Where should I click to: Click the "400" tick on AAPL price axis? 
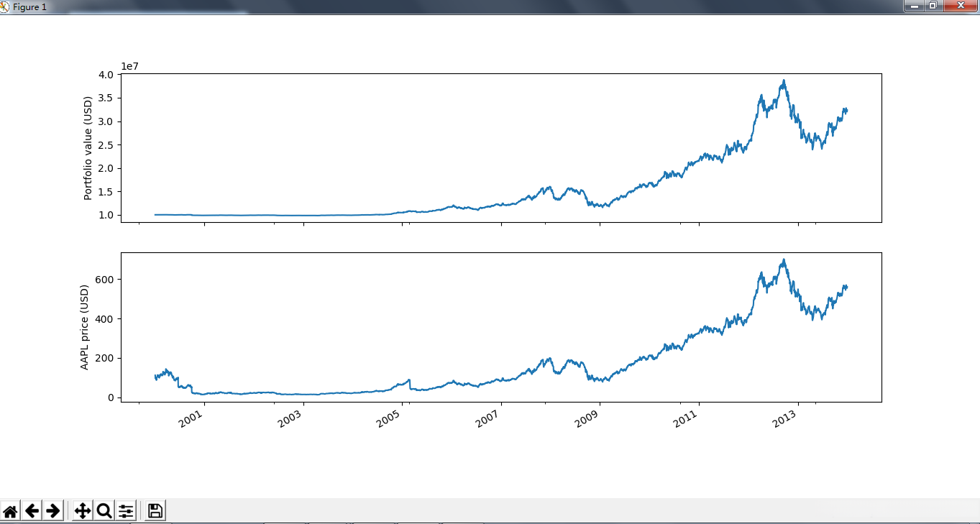coord(105,319)
